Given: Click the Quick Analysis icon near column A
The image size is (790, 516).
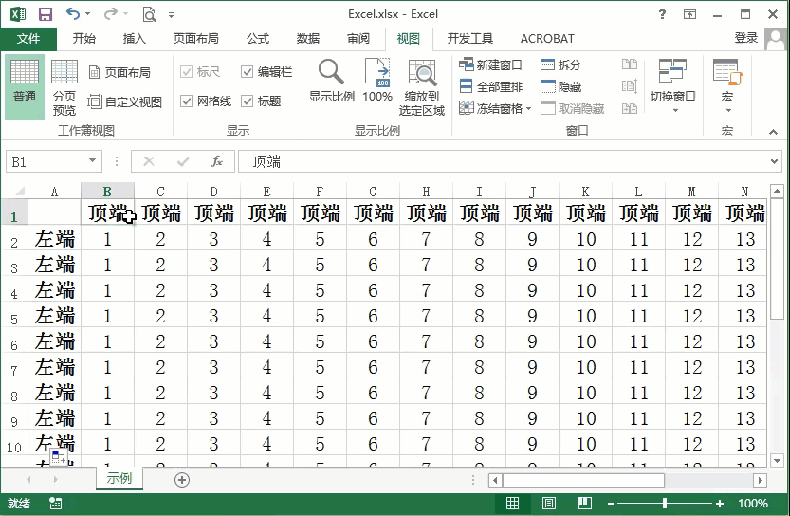Looking at the screenshot, I should (x=58, y=457).
